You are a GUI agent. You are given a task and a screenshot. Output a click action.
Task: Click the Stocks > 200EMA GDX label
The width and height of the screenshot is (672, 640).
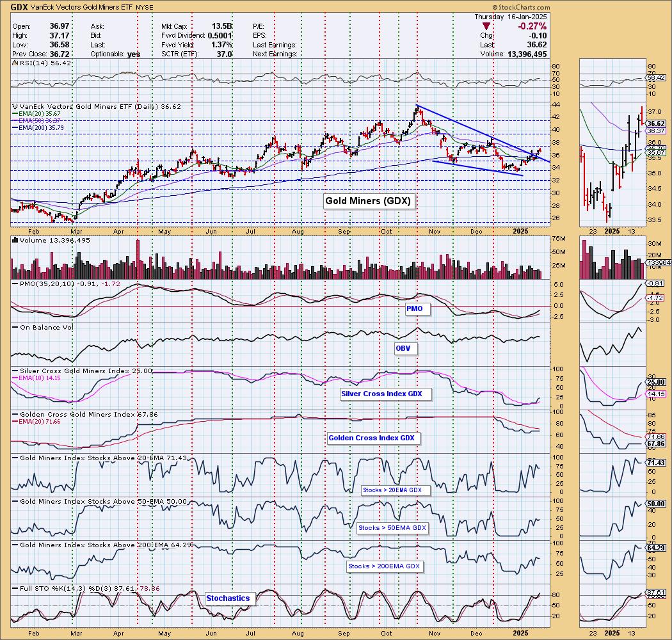pos(383,566)
